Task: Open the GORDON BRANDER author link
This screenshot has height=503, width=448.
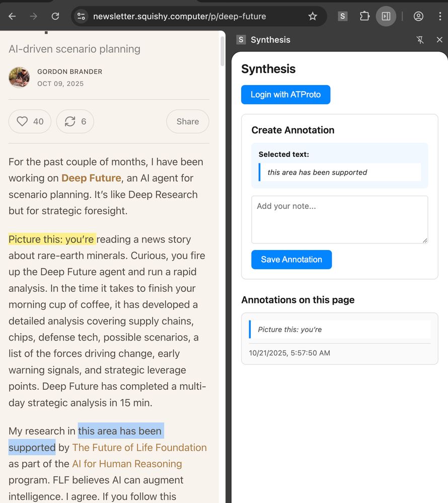Action: [x=69, y=71]
